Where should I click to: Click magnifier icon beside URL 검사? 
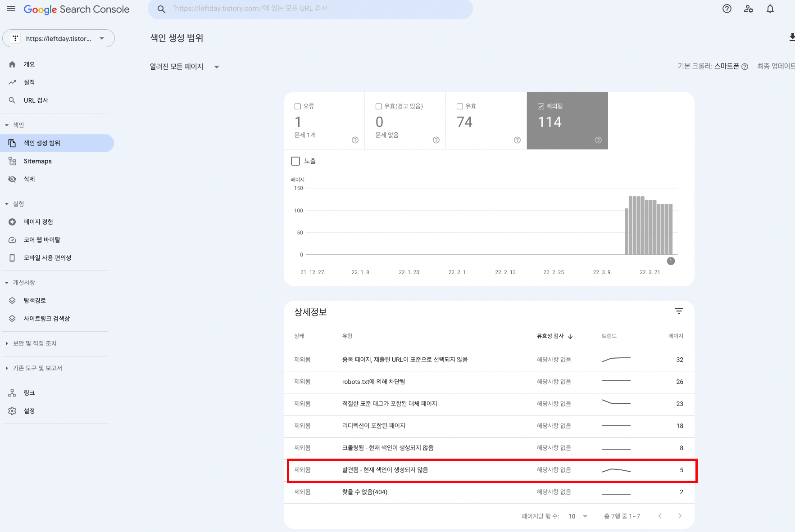12,100
